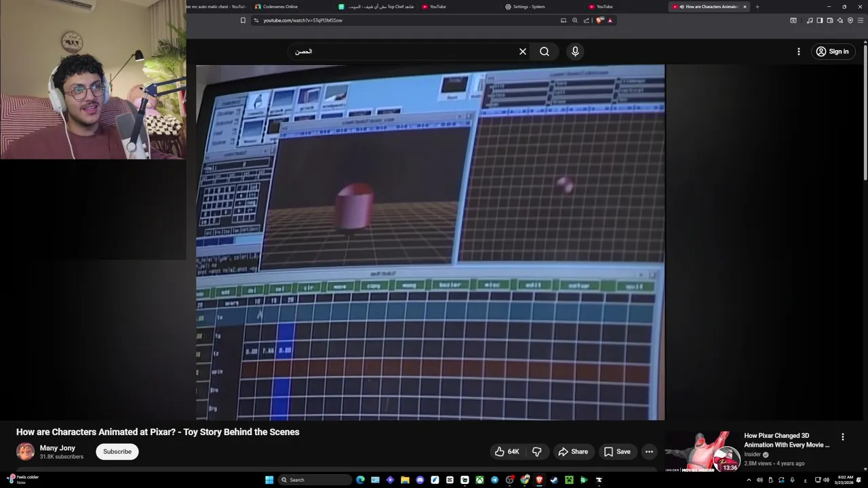Open How Pixar Changed 3D Animation thumbnail

coord(703,451)
